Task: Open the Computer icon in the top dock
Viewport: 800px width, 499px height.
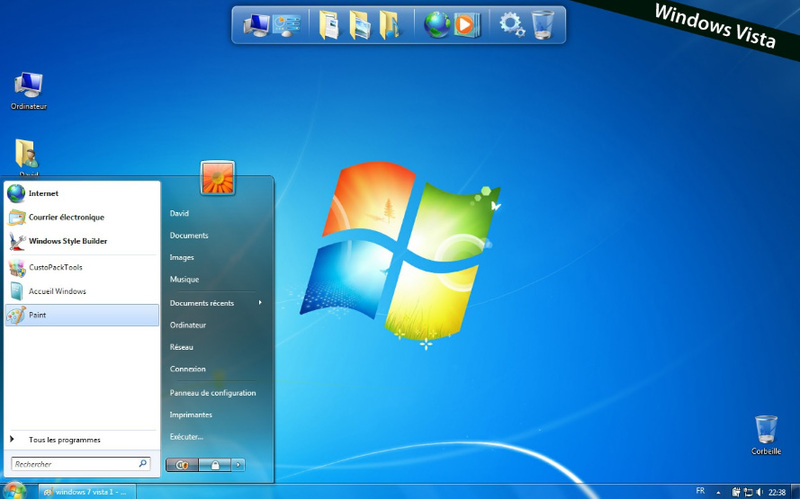Action: click(257, 24)
